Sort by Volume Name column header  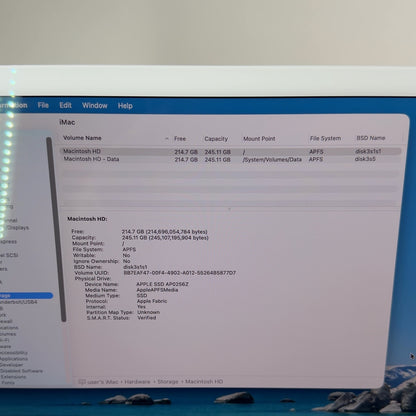click(82, 138)
